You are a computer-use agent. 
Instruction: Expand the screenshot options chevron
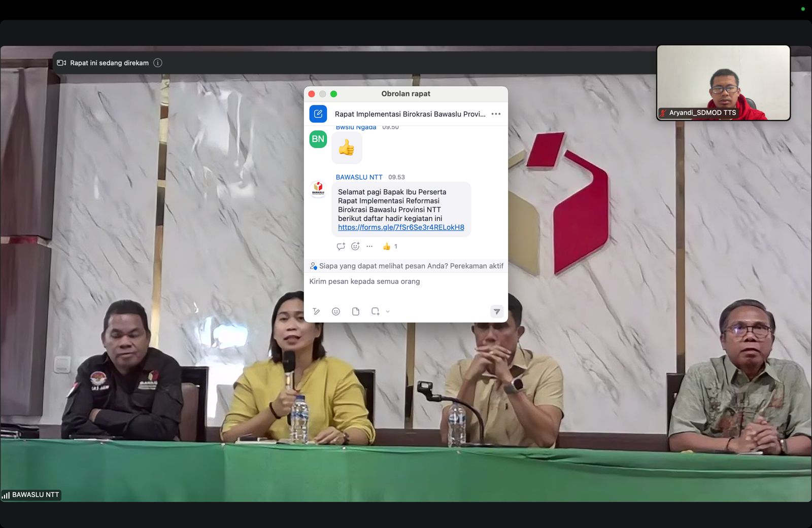tap(388, 311)
